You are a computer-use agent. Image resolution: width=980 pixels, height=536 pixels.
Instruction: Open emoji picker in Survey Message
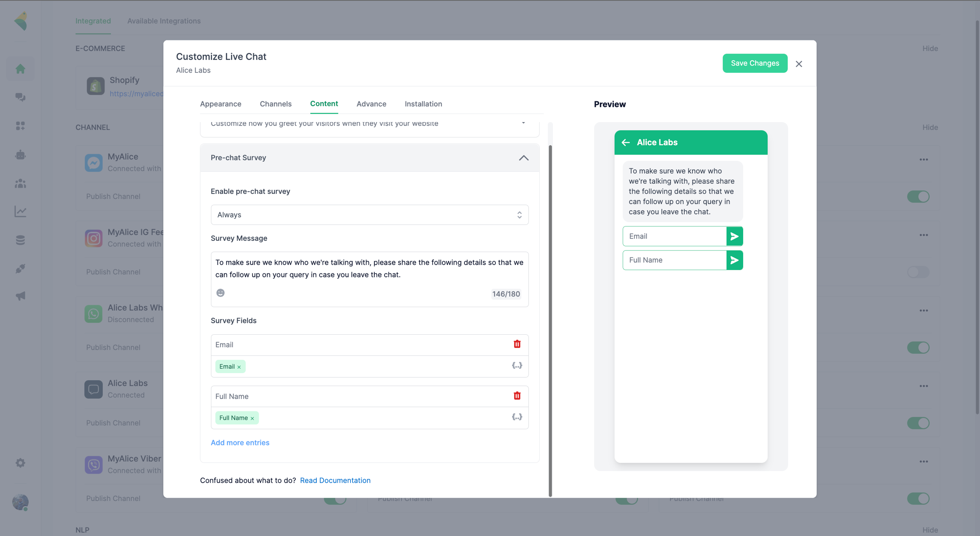pos(220,293)
